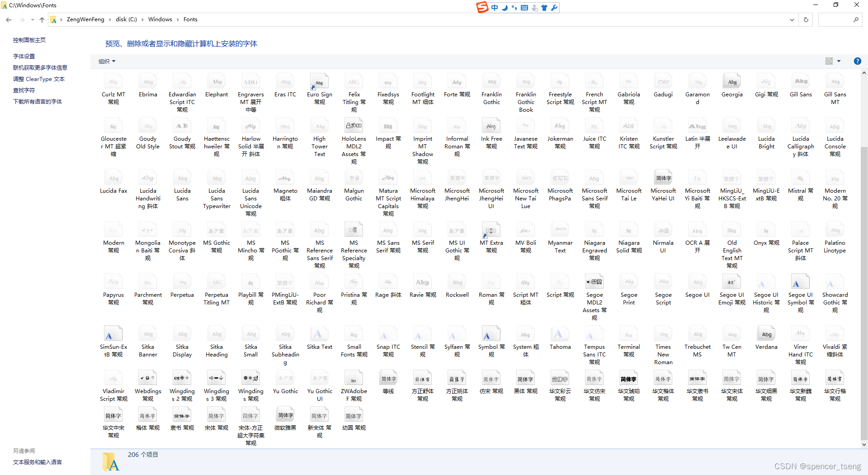The image size is (868, 475).
Task: Select Microsoft YaHei UI font icon
Action: coord(663,178)
